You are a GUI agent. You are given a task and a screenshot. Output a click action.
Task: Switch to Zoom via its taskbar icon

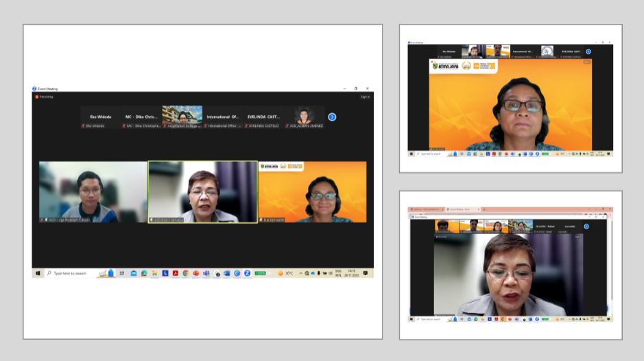click(248, 273)
